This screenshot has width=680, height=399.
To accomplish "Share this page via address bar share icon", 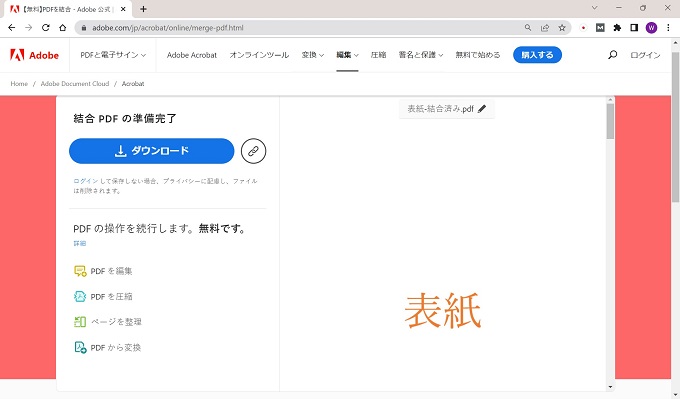I will coord(545,28).
